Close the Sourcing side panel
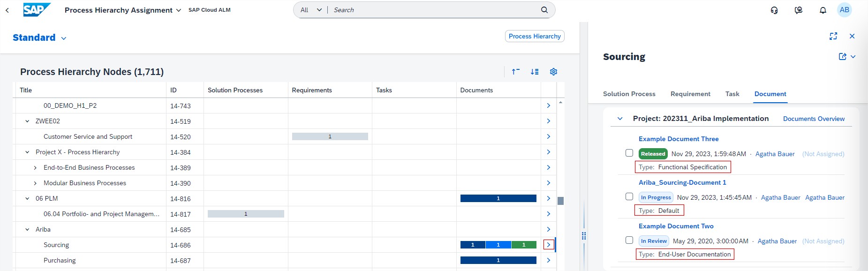 [x=852, y=36]
